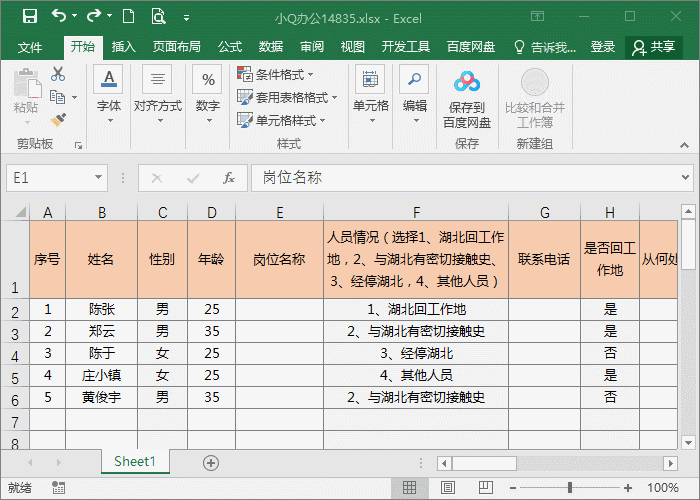Click cell containing 陈张
This screenshot has height=500, width=700.
click(x=101, y=309)
